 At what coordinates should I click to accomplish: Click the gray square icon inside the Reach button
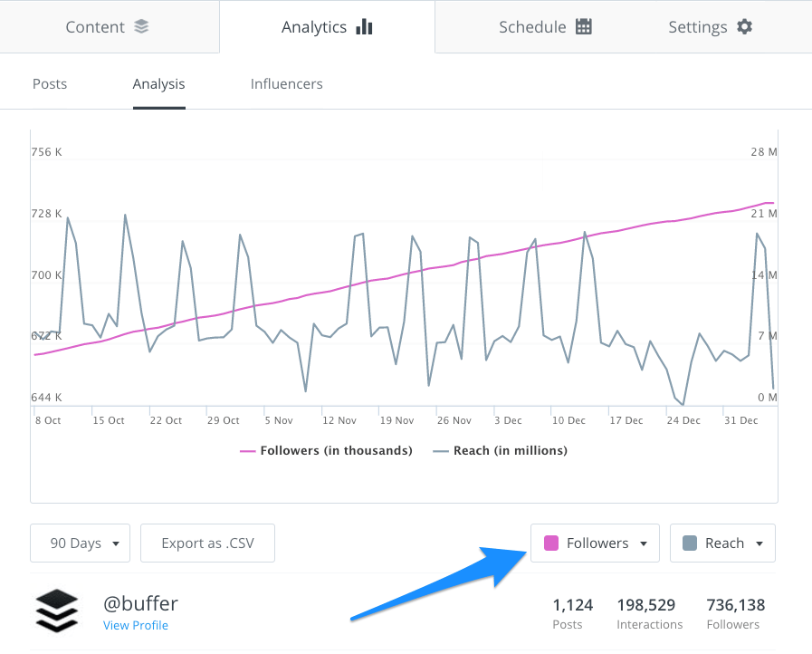click(x=691, y=543)
